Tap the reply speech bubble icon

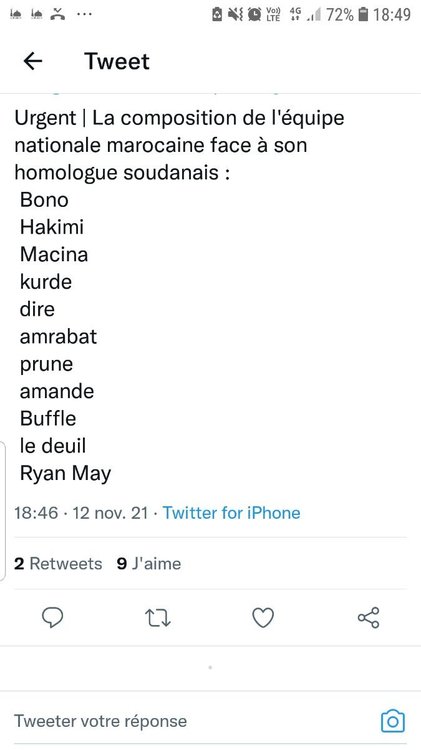coord(53,618)
